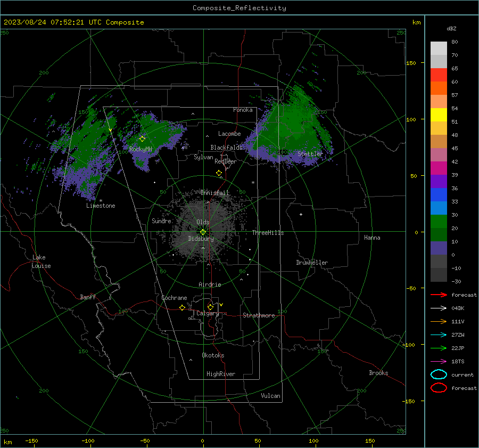Click the HighRiver label
Viewport: 479px width, 448px height.
(221, 374)
